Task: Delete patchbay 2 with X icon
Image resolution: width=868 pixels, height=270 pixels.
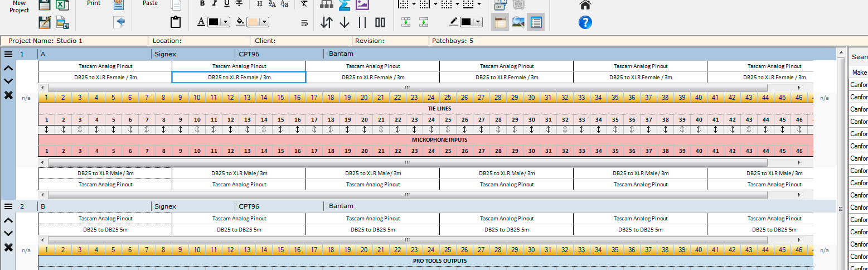Action: (8, 248)
